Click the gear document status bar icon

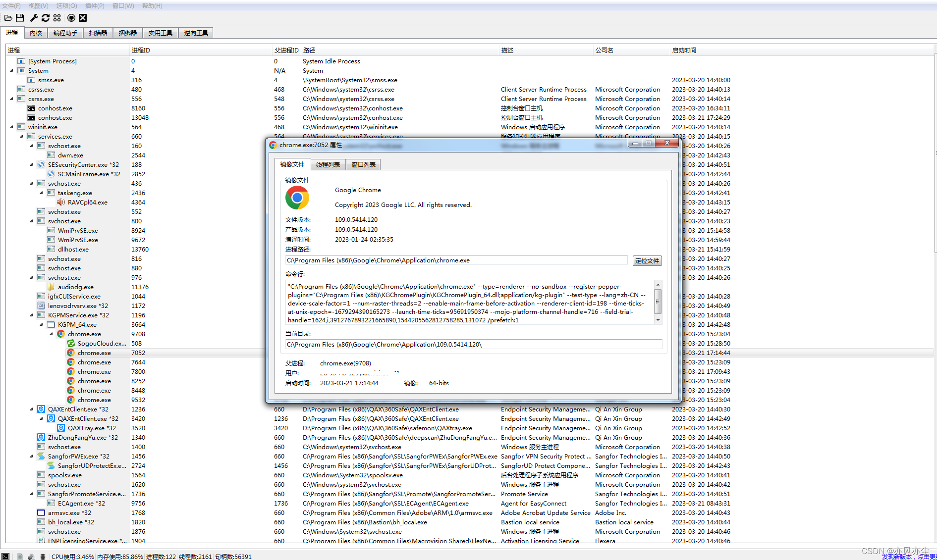(20, 557)
